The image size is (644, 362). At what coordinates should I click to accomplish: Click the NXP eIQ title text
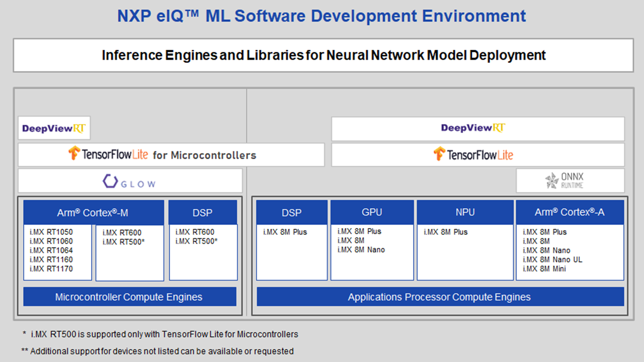(x=322, y=16)
